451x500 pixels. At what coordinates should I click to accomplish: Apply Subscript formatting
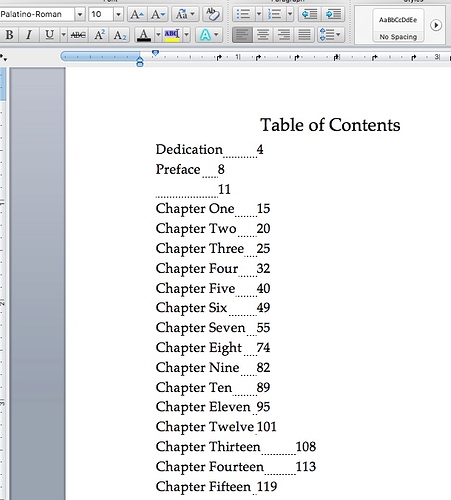coord(120,35)
